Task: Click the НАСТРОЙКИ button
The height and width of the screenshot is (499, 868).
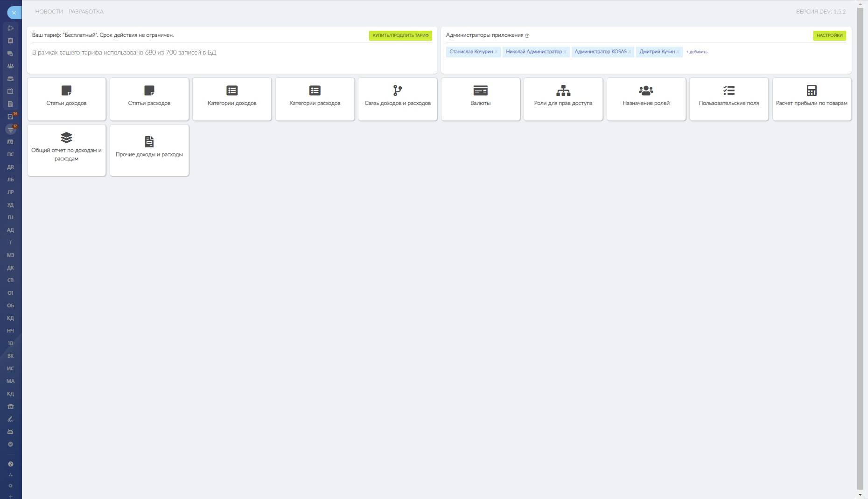Action: 830,35
